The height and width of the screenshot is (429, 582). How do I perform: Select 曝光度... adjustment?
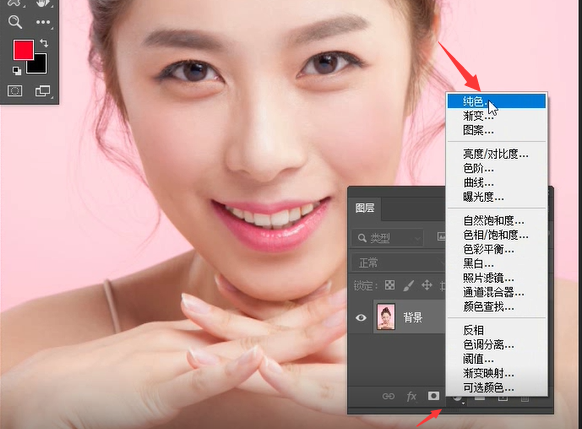[496, 197]
